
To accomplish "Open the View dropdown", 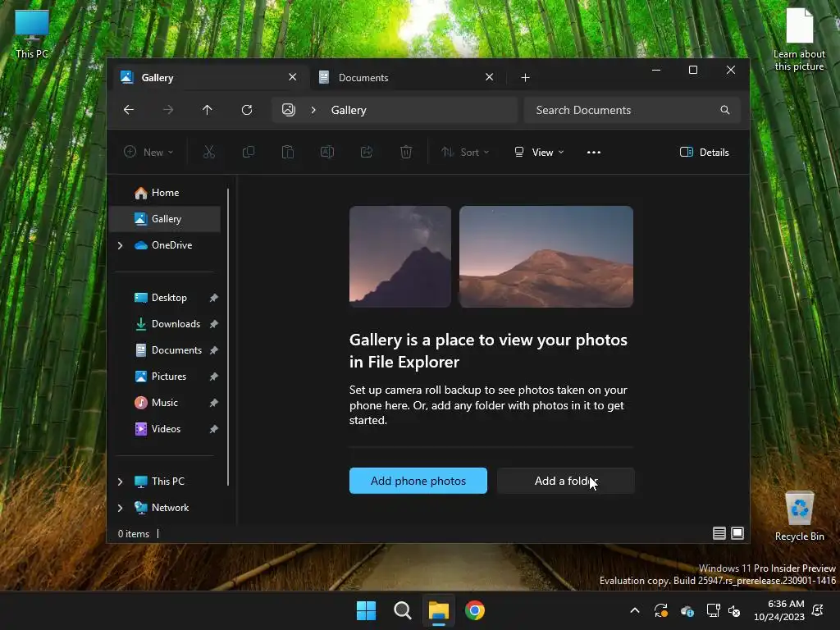I will point(539,152).
